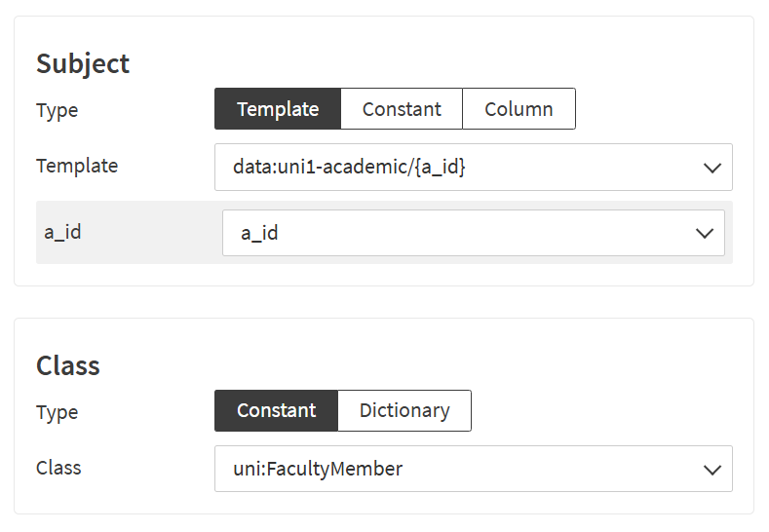Image resolution: width=769 pixels, height=532 pixels.
Task: Click chevron arrow of a_id combo box
Action: tap(704, 233)
